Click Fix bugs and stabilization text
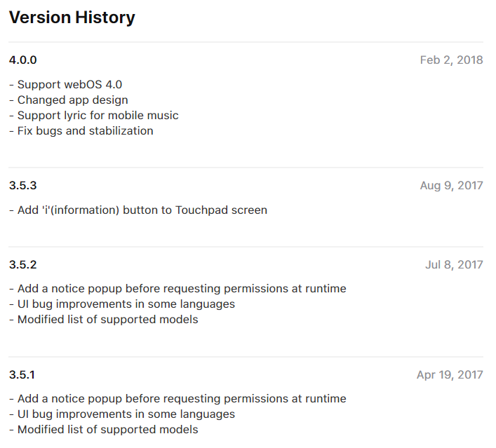The width and height of the screenshot is (496, 448). (81, 131)
